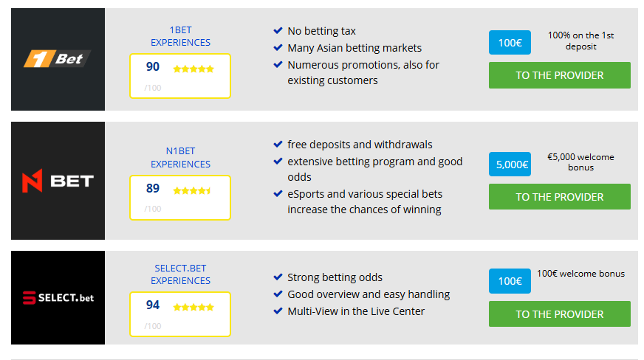Click checkmark beside 'No betting tax'
The width and height of the screenshot is (644, 360).
pyautogui.click(x=278, y=31)
